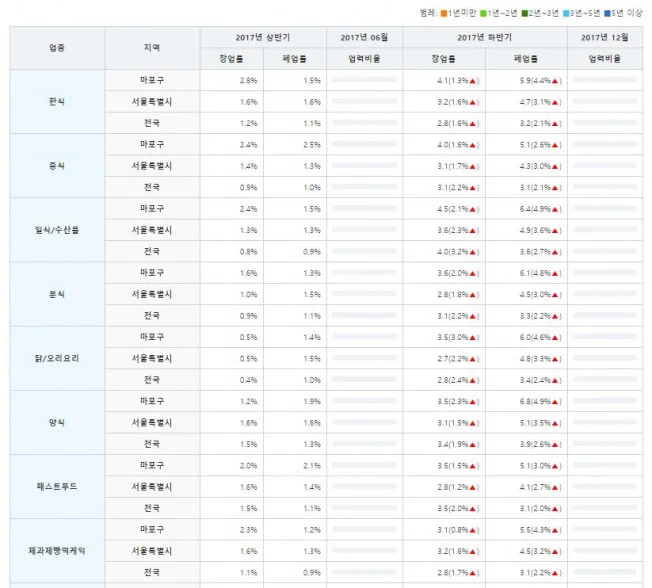This screenshot has width=652, height=588.
Task: Click the 2017년 12월 header
Action: [x=605, y=37]
